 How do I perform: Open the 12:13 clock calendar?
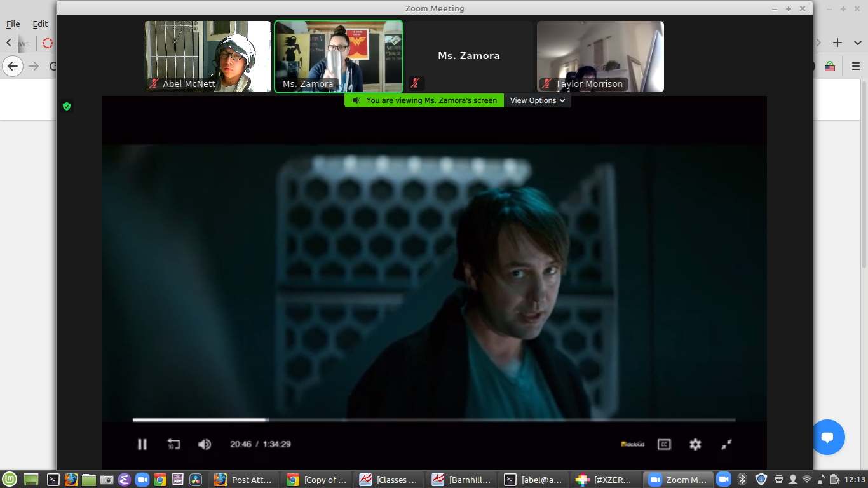(856, 480)
